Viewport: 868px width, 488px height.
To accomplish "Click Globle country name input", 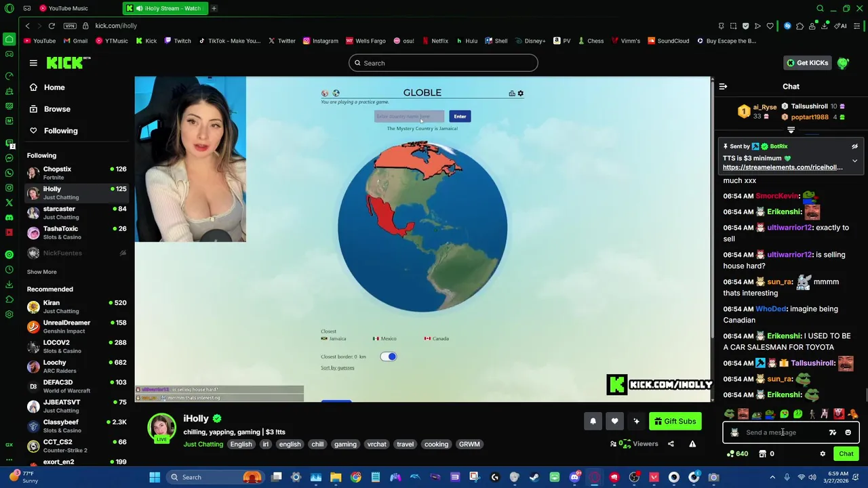I will 410,117.
